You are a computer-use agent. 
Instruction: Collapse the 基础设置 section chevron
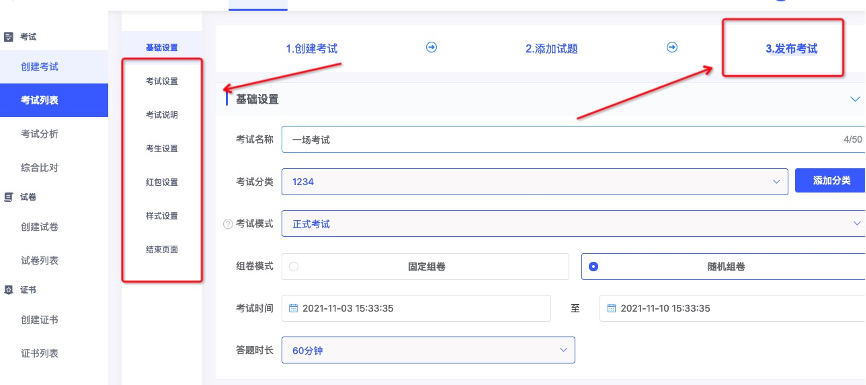click(x=856, y=99)
